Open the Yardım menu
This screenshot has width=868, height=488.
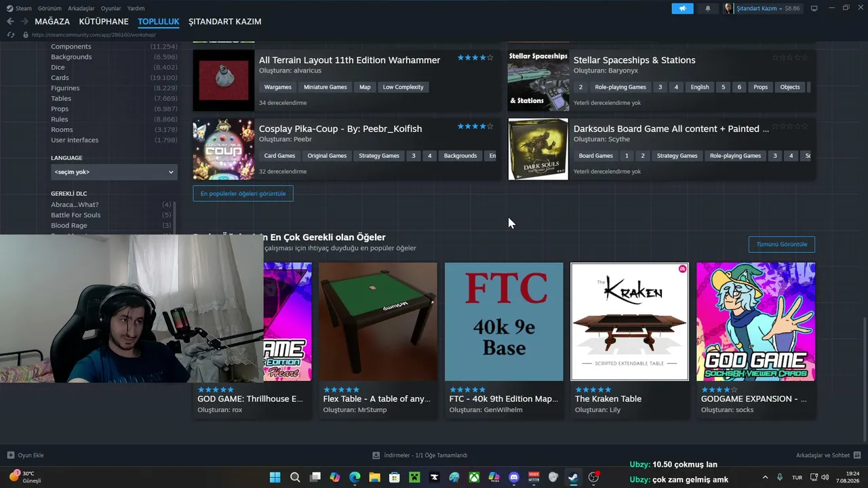136,8
